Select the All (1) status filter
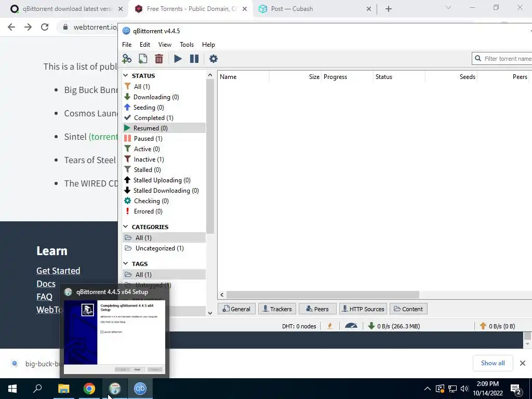This screenshot has width=532, height=399. click(x=164, y=87)
